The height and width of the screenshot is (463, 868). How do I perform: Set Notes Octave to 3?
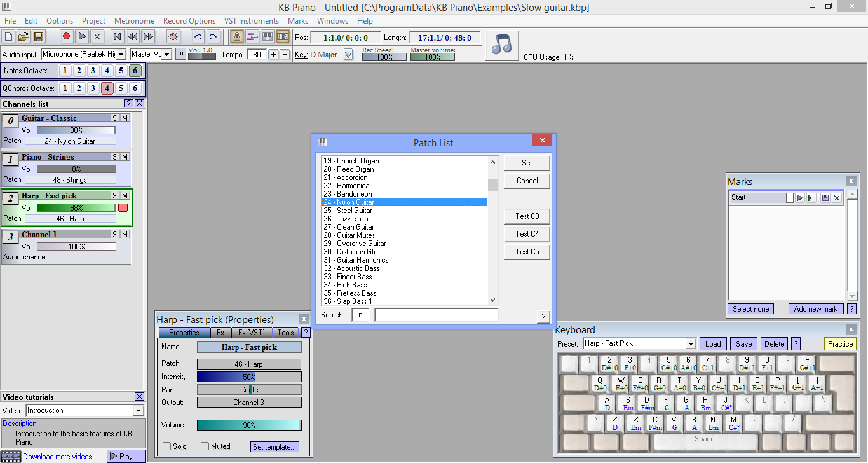tap(93, 71)
